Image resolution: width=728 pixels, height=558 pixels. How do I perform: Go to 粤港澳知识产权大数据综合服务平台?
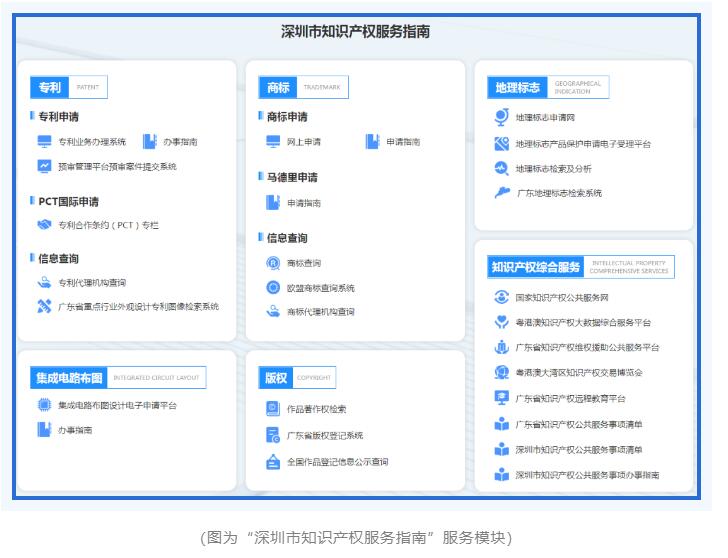pyautogui.click(x=583, y=323)
